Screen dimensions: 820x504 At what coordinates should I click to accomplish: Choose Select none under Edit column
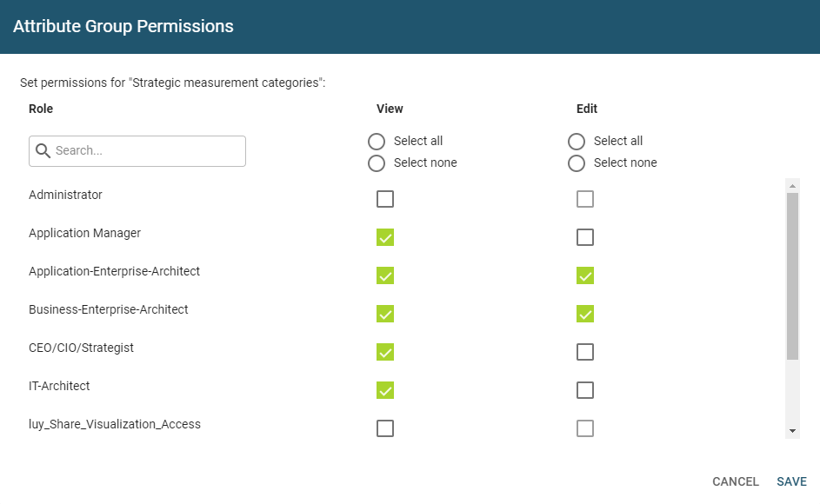point(577,163)
